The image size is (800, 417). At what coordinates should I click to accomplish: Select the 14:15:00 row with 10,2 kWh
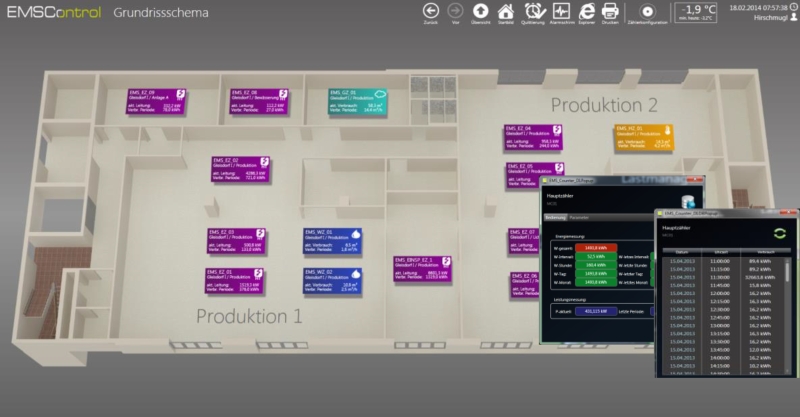(x=724, y=366)
